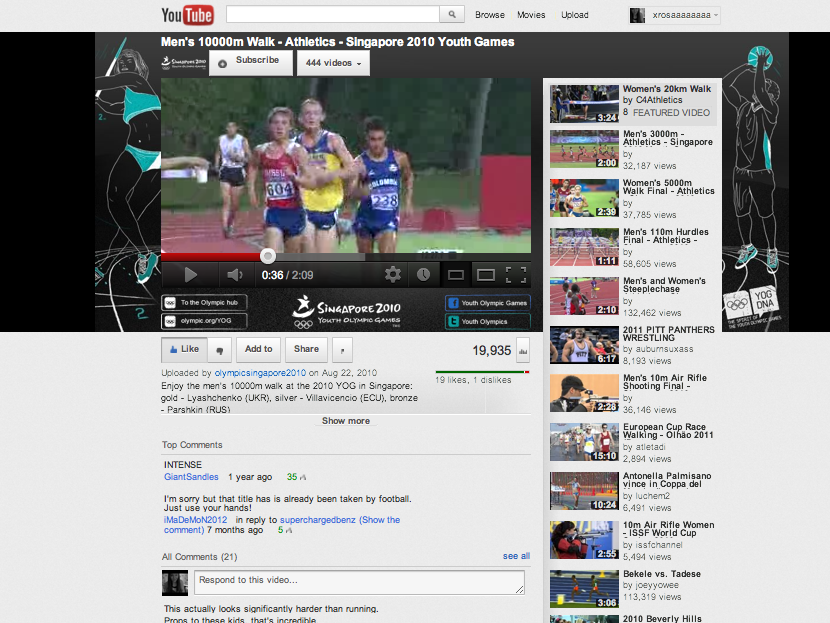Expand description with Show more

tap(346, 421)
